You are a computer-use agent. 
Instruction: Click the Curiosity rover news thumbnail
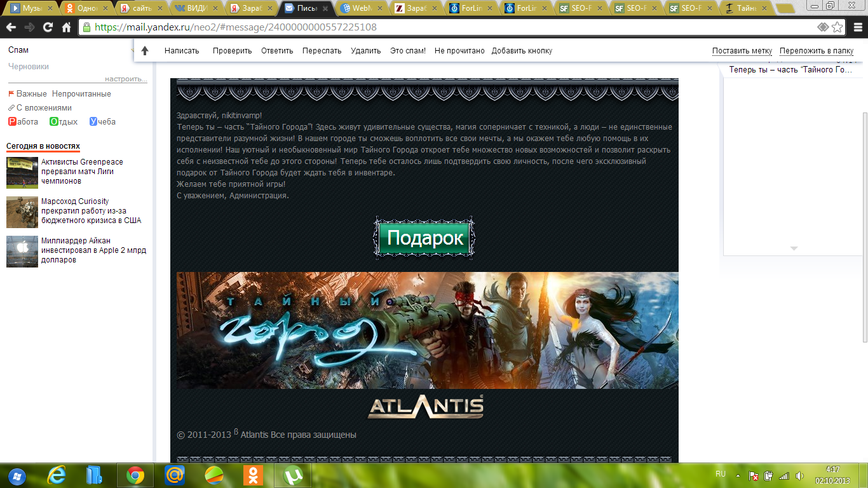coord(22,212)
